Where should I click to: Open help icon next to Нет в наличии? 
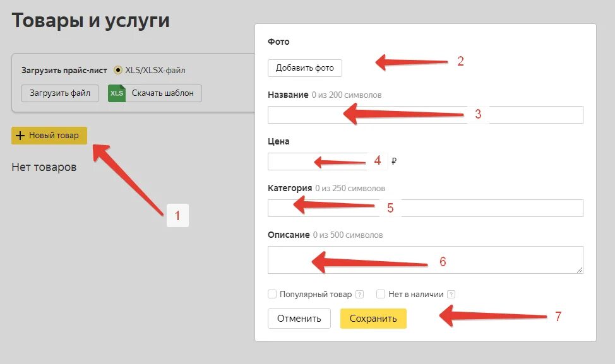click(x=451, y=294)
